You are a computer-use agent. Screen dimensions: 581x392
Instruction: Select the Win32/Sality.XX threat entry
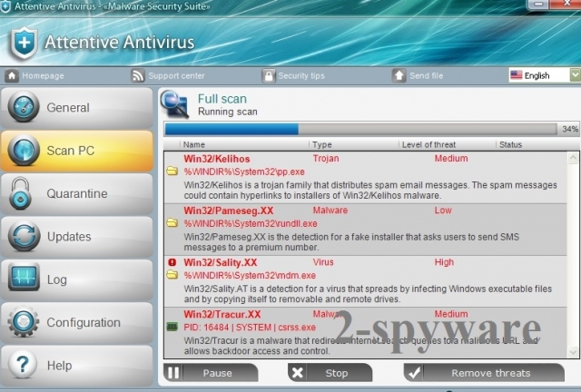pyautogui.click(x=365, y=281)
